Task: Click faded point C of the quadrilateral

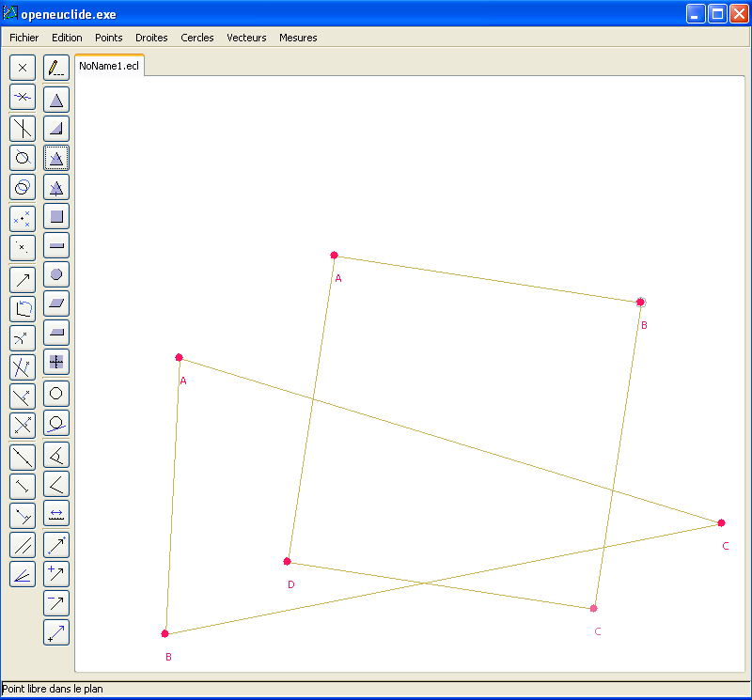Action: 594,609
